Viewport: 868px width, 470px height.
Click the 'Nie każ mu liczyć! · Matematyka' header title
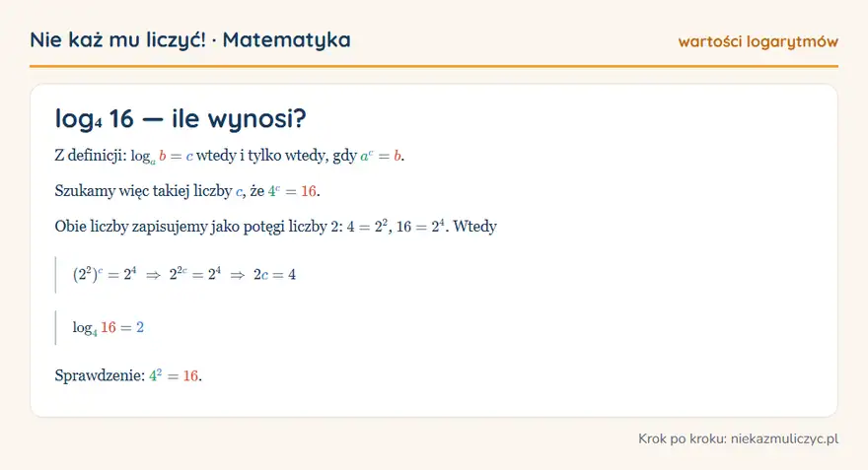[189, 39]
